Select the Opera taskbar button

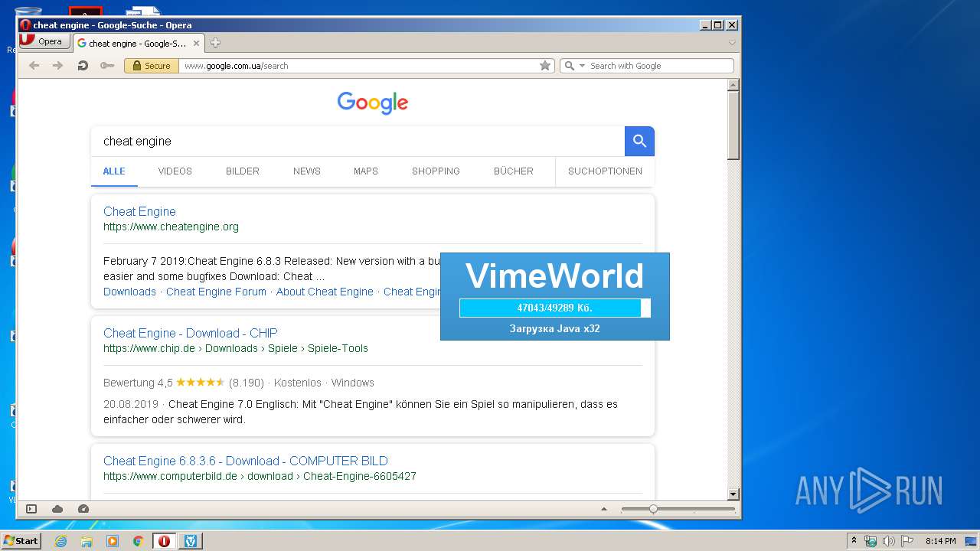tap(164, 541)
